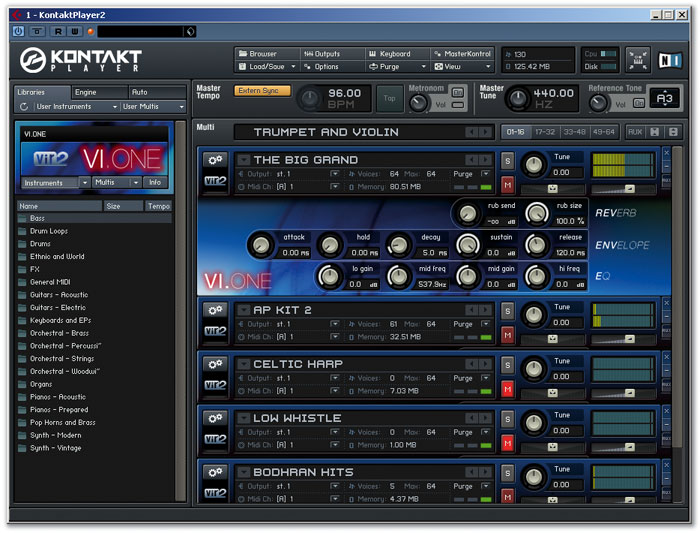The height and width of the screenshot is (533, 700).
Task: Click the PV button under The Big Grand tune
Action: click(553, 188)
